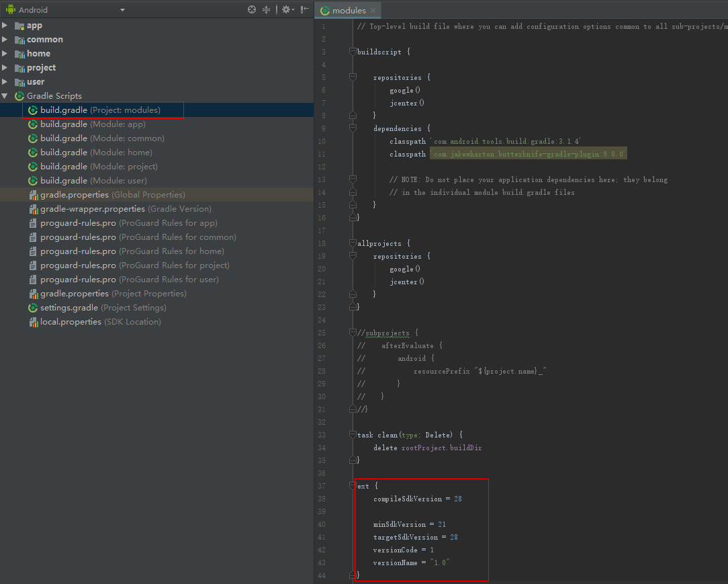The image size is (728, 584).
Task: Click the local.properties file icon
Action: point(33,322)
